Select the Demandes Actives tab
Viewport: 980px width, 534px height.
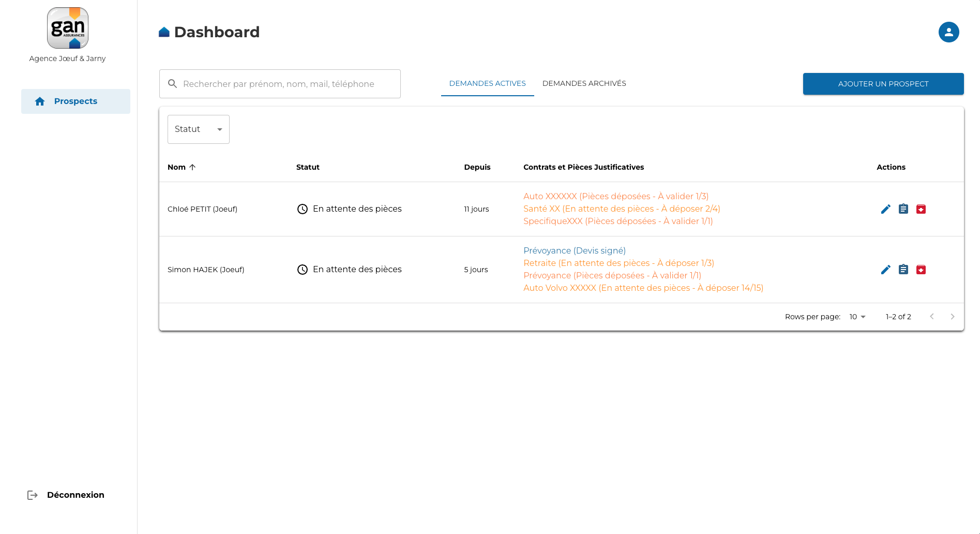coord(487,83)
